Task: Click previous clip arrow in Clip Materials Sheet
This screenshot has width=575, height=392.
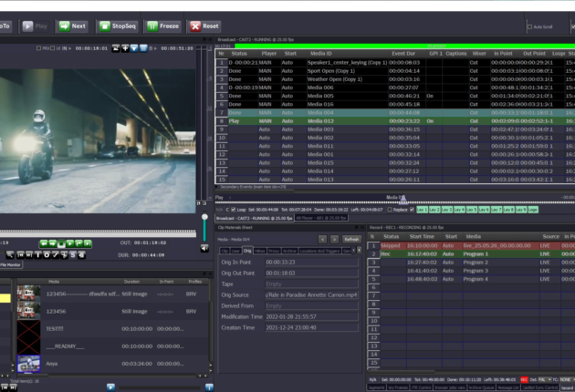Action: [x=322, y=239]
